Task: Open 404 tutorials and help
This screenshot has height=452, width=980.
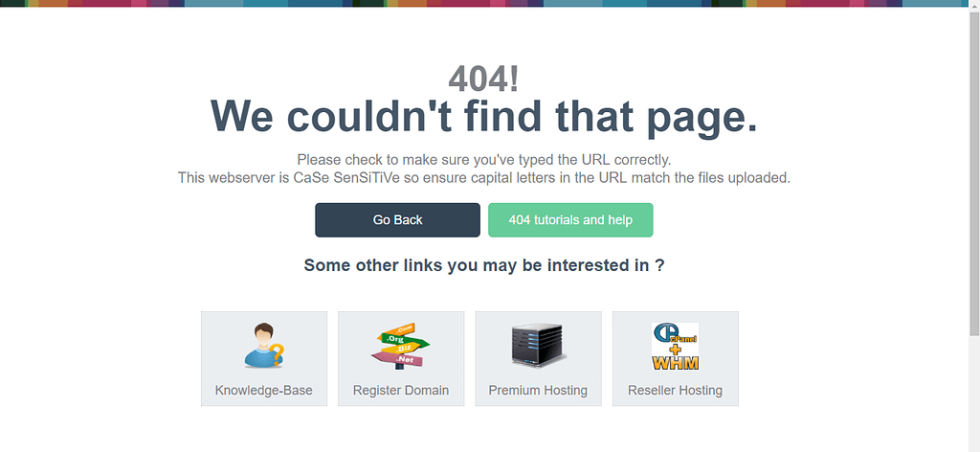Action: coord(570,220)
